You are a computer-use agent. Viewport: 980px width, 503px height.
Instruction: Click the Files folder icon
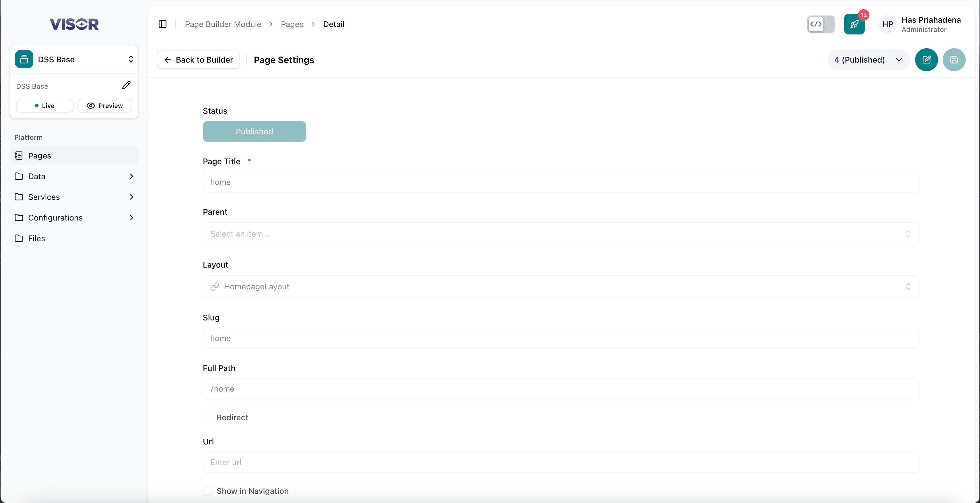pyautogui.click(x=19, y=238)
